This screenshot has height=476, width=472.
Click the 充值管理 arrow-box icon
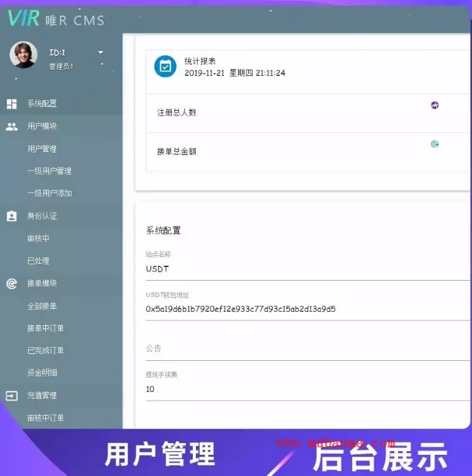pyautogui.click(x=12, y=395)
